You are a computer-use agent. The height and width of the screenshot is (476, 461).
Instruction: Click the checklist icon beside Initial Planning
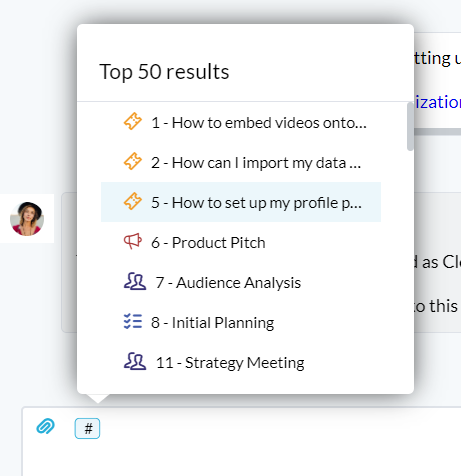point(133,322)
